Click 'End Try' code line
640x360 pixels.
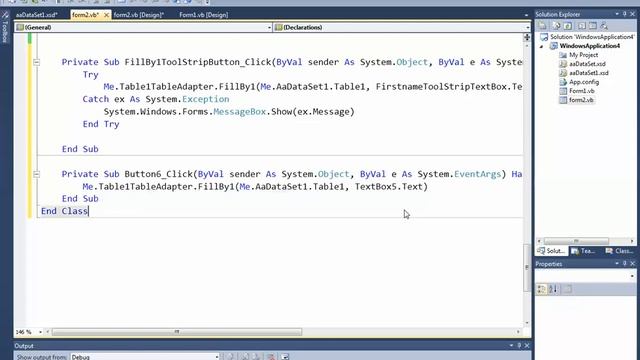coord(101,124)
